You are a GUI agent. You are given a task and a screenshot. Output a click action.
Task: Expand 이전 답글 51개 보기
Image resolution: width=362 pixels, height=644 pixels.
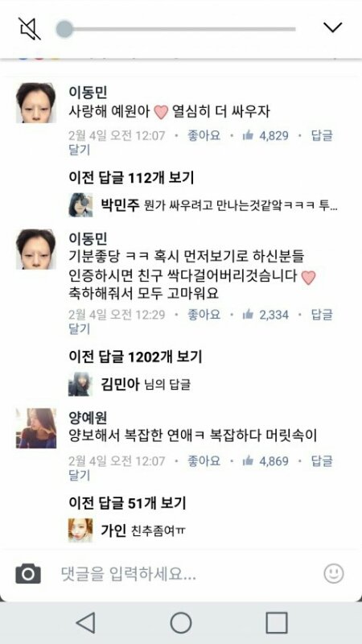(127, 502)
